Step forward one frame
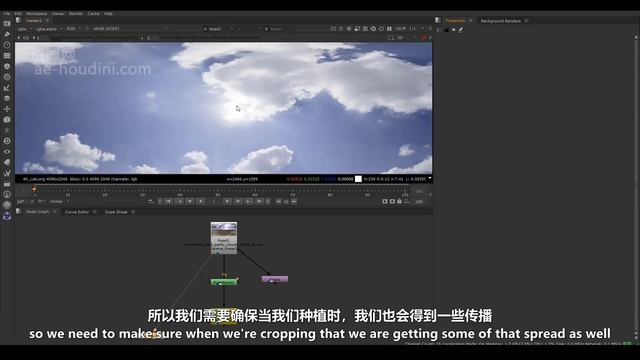 [x=238, y=201]
